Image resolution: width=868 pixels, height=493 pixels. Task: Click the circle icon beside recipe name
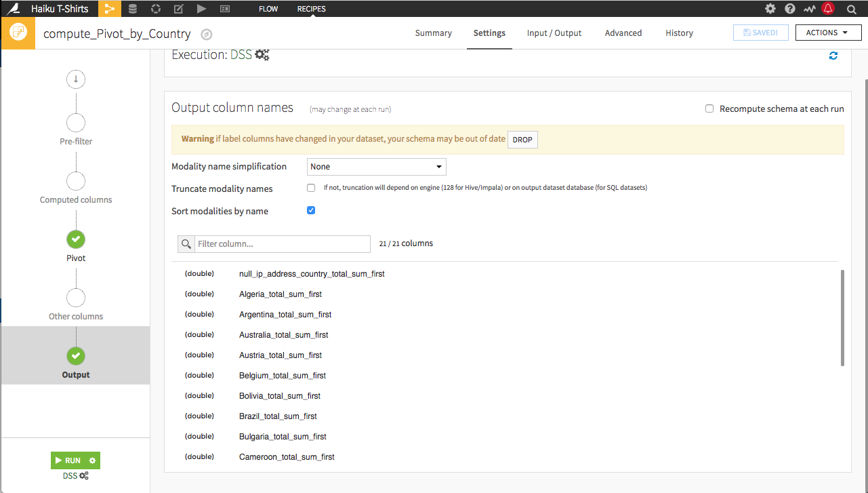point(207,34)
